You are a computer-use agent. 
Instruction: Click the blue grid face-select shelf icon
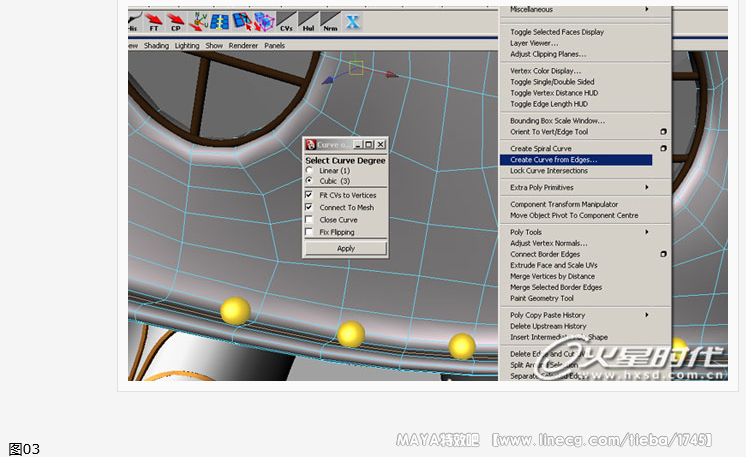[242, 22]
